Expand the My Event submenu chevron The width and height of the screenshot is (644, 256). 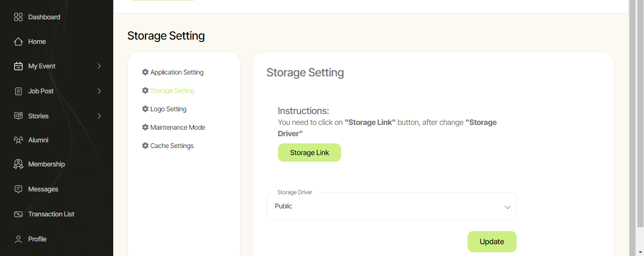tap(99, 66)
